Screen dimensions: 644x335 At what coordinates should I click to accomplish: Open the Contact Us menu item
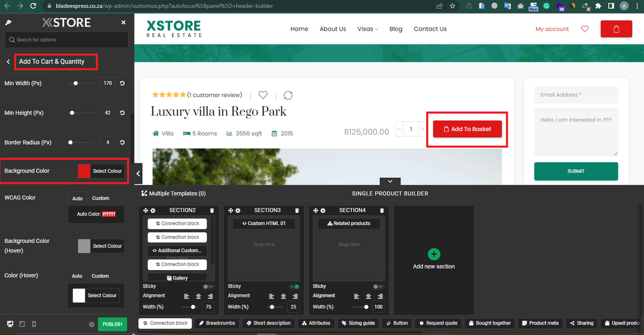(430, 29)
